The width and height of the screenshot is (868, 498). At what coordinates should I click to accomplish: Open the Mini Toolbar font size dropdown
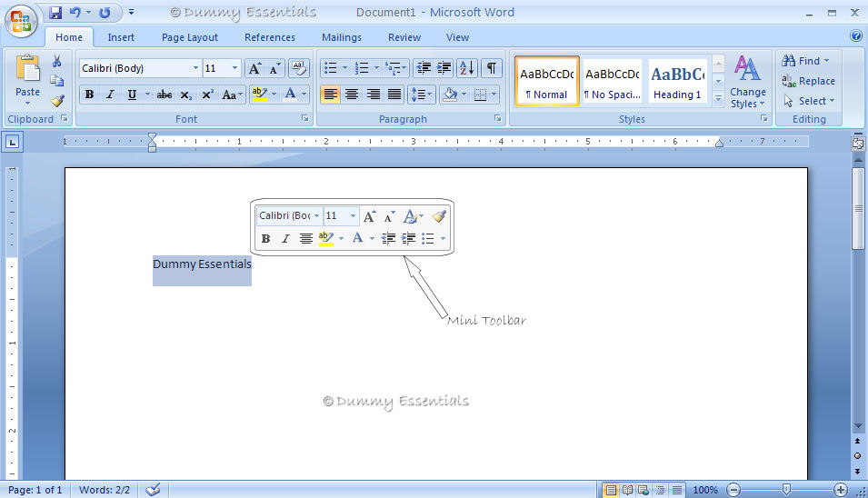pos(353,215)
